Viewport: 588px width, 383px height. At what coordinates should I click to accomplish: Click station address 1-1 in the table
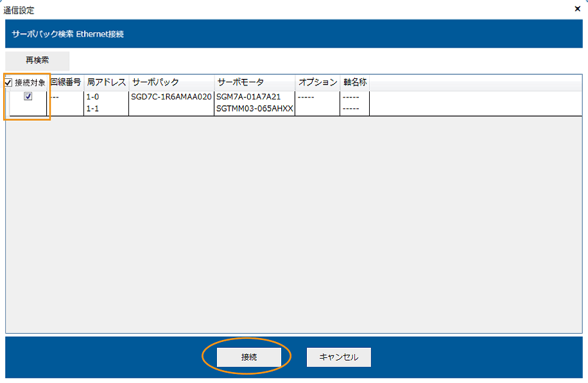tap(91, 108)
